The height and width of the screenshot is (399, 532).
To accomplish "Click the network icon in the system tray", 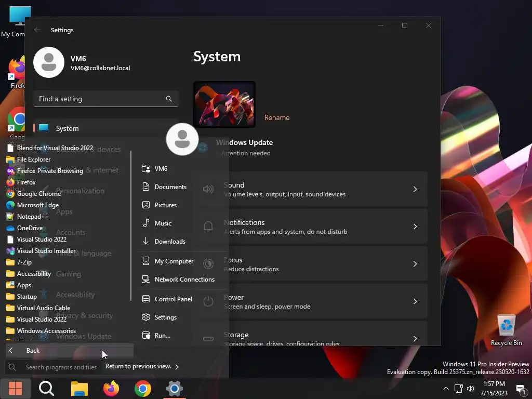I will 459,389.
